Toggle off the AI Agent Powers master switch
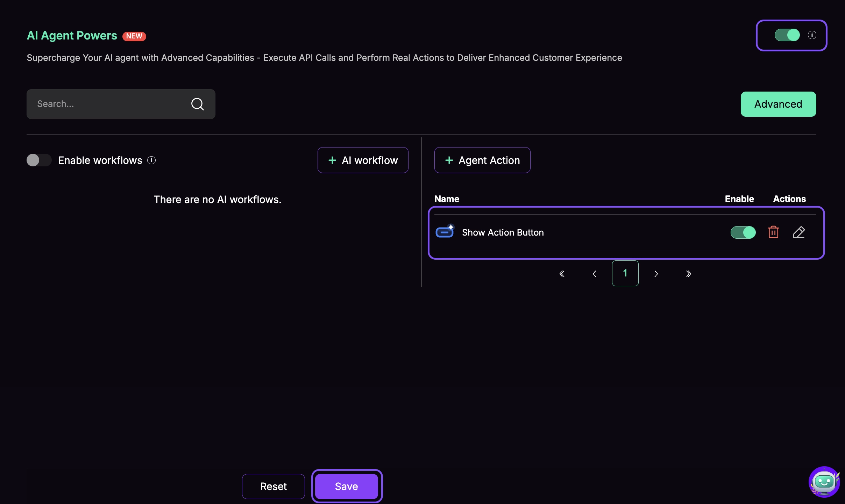 pos(787,35)
